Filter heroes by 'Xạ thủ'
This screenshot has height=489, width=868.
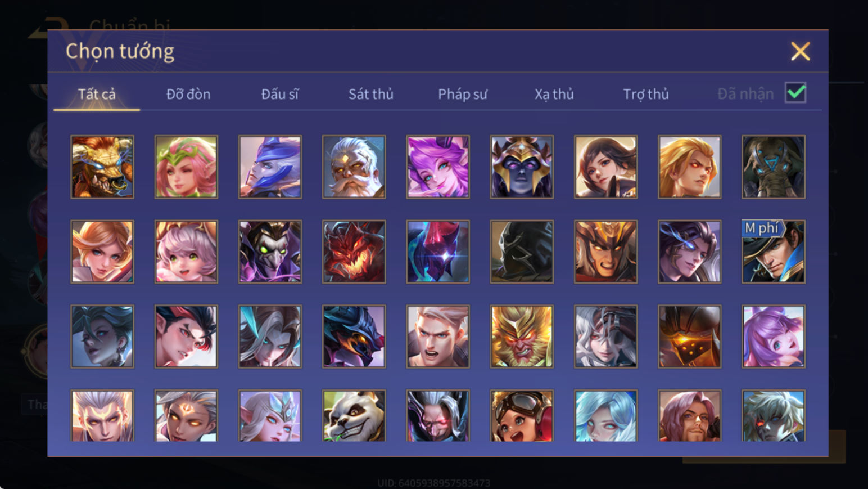554,94
